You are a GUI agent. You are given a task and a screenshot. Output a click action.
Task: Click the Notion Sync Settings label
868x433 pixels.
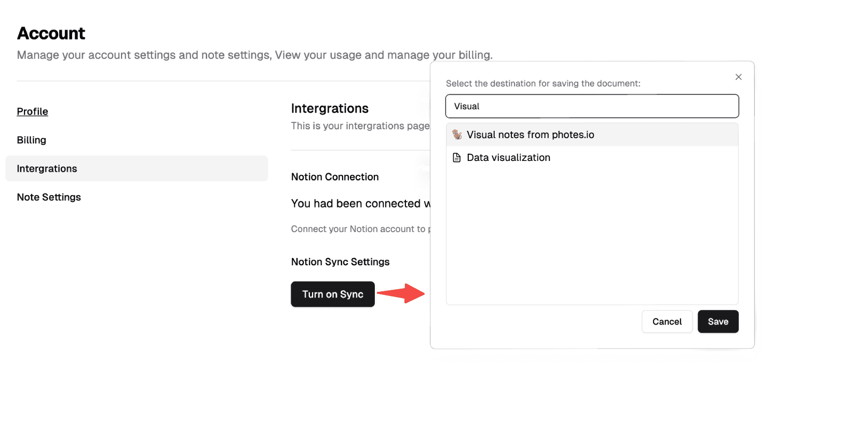(x=340, y=262)
